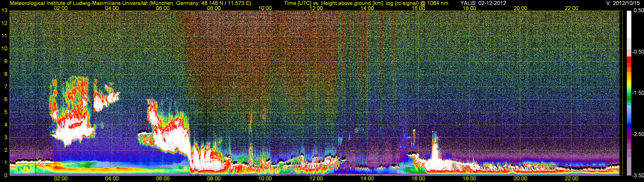Select the 22:00 label on top axis
644x182 pixels.
coord(571,8)
